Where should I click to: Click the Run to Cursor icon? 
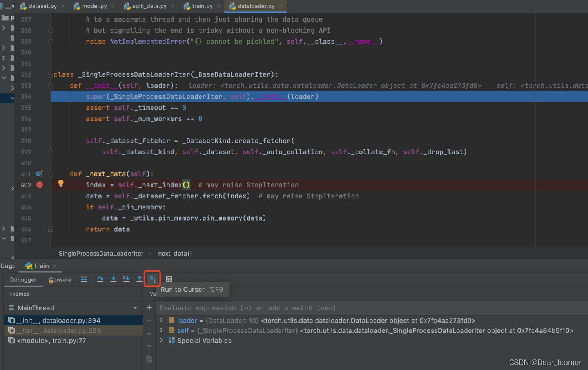[x=152, y=279]
